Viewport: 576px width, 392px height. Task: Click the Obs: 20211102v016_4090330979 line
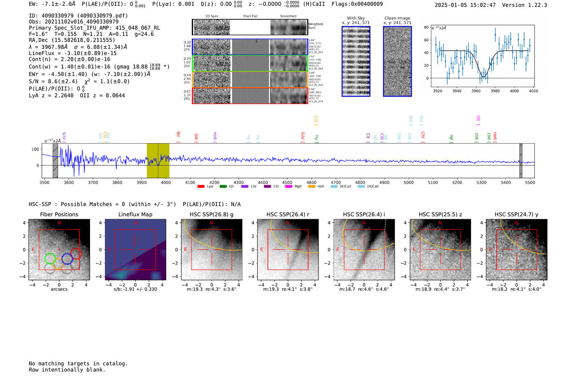coord(74,22)
